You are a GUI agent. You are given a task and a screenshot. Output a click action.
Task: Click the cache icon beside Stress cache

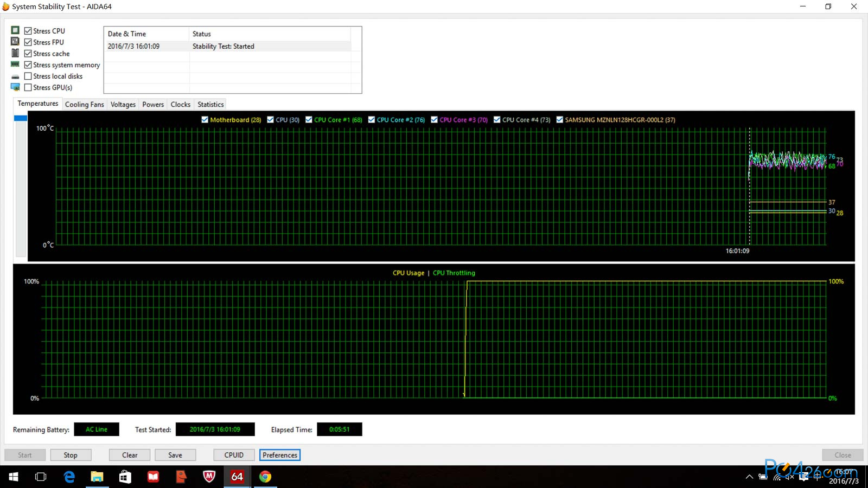pos(15,53)
